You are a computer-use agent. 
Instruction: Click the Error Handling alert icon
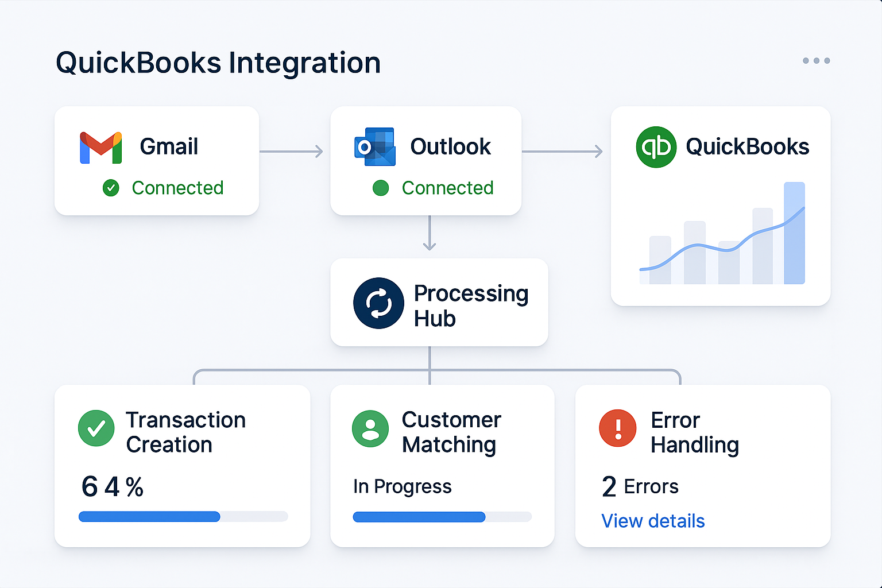[618, 428]
